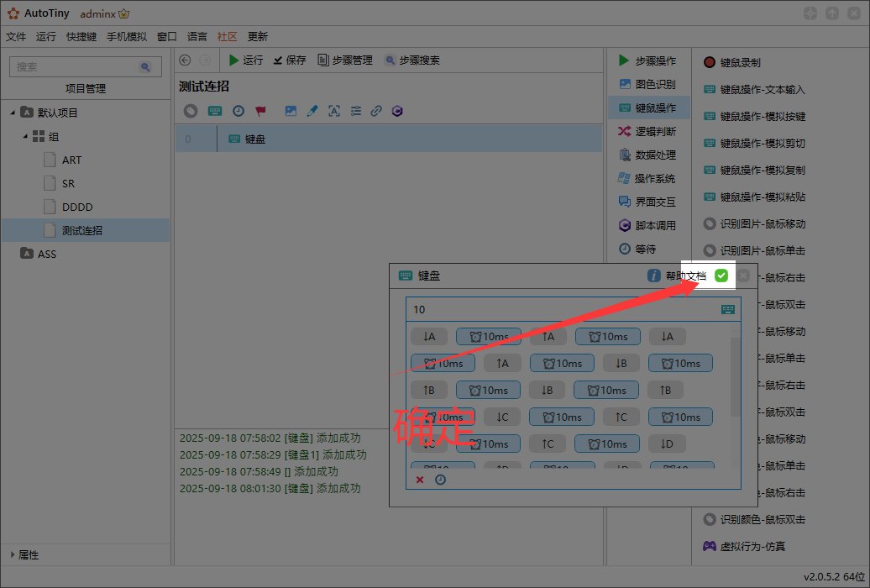The image size is (870, 588).
Task: Select the eyedropper color picker icon
Action: [312, 111]
